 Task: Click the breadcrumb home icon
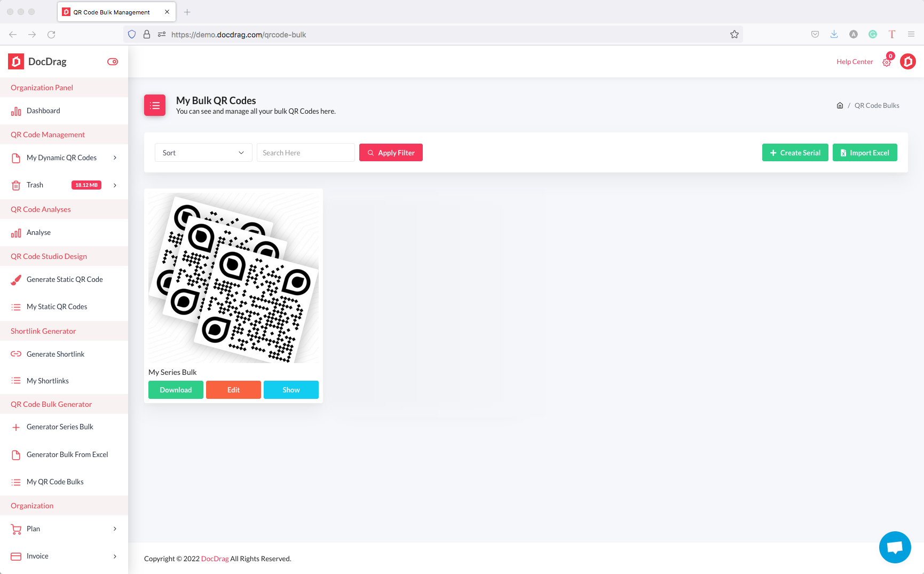[840, 106]
